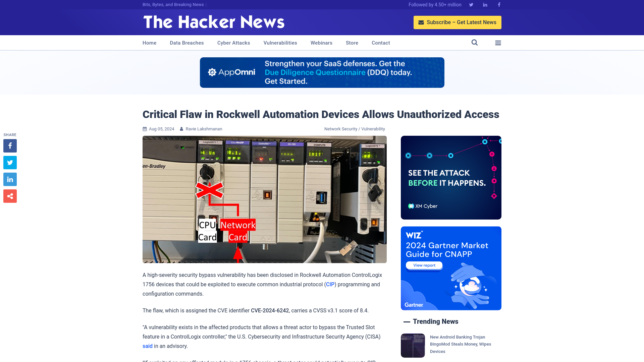
Task: Click the CIP hyperlink in article body
Action: pos(330,284)
